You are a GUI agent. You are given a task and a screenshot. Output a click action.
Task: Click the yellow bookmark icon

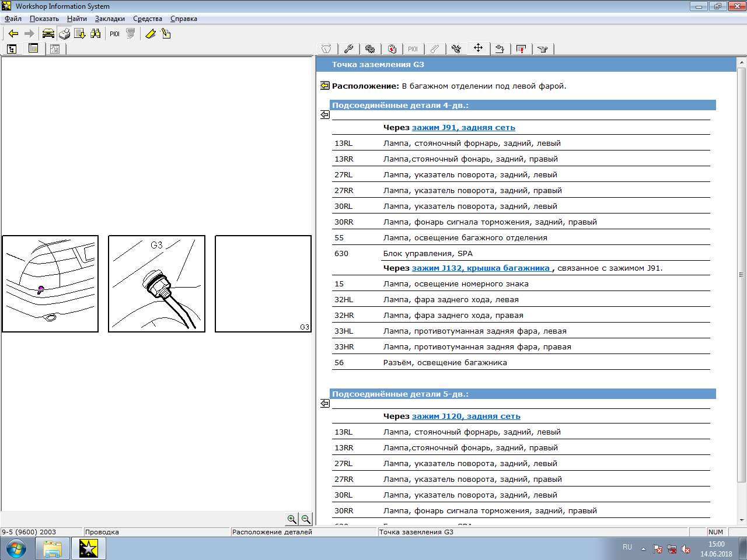pyautogui.click(x=150, y=34)
